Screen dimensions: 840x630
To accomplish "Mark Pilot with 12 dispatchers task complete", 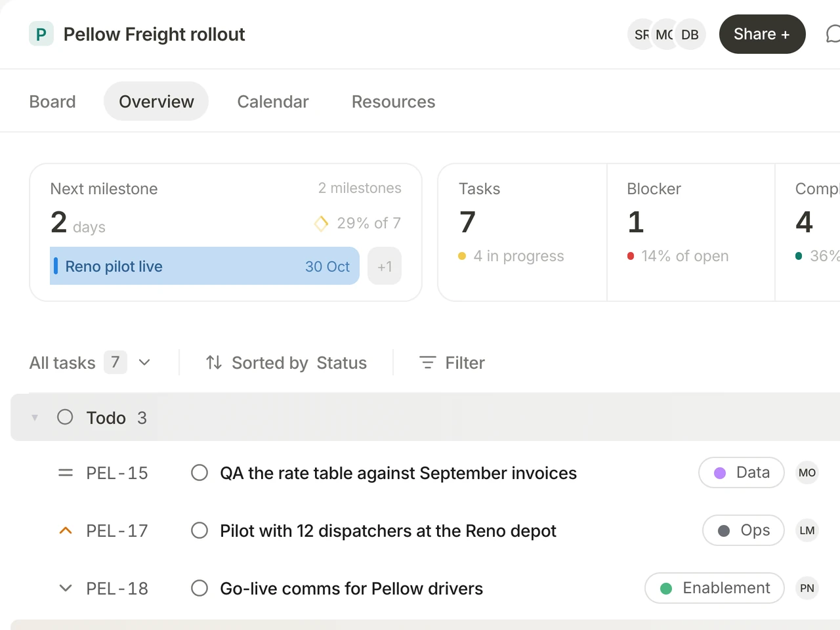I will [x=199, y=530].
